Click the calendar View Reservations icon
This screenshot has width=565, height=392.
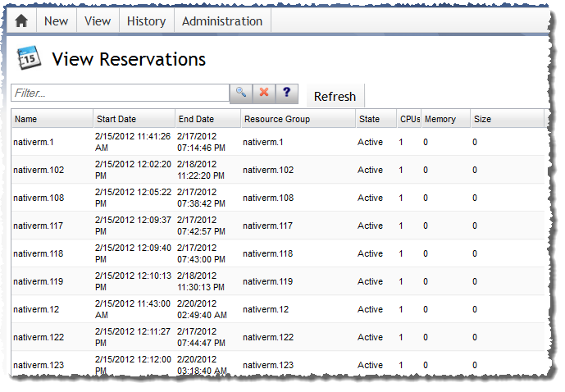(29, 59)
